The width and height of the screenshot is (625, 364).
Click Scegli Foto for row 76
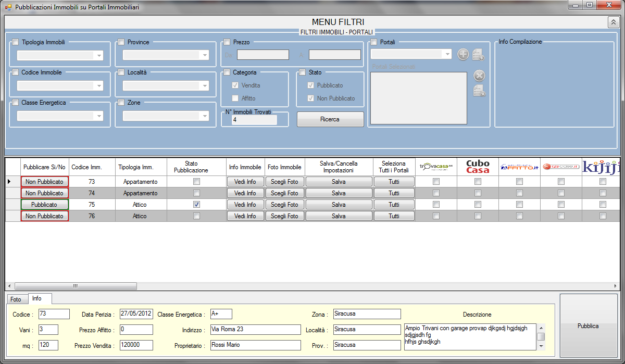[x=284, y=216]
